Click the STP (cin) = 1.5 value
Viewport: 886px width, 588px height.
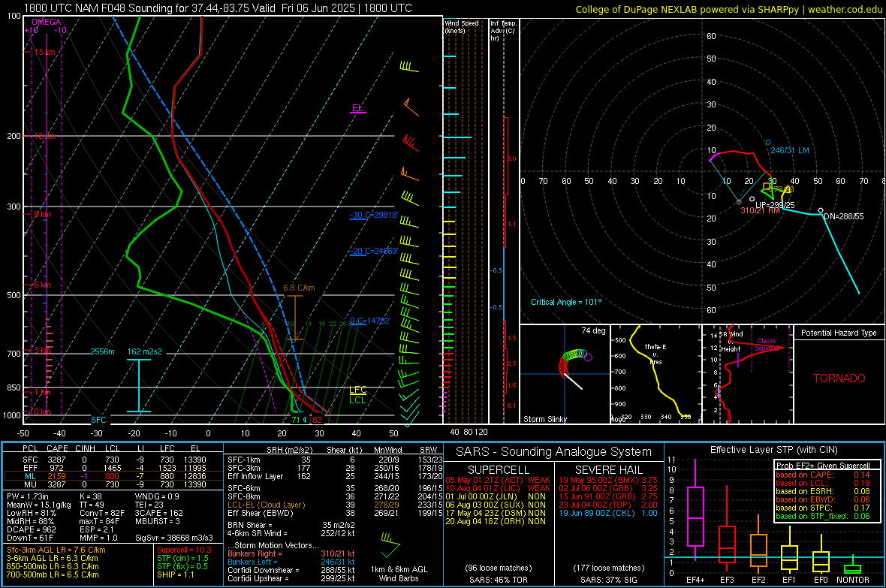[x=182, y=558]
